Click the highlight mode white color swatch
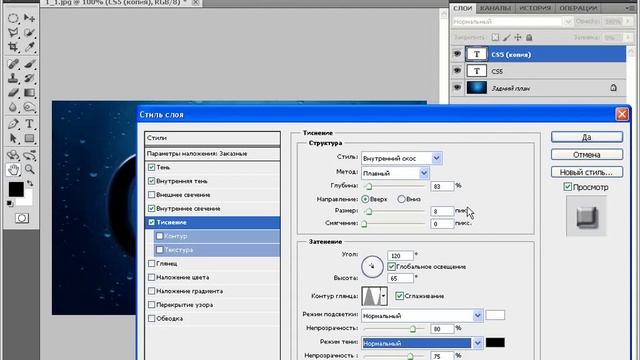 495,315
